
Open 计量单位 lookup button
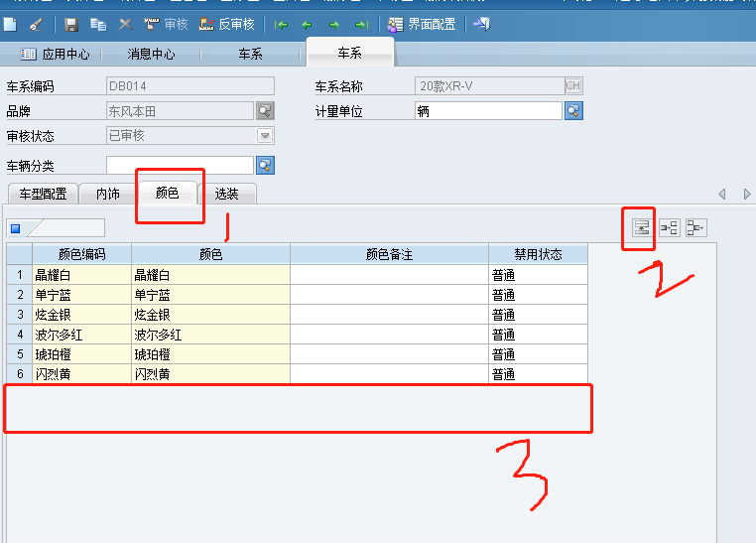coord(573,110)
